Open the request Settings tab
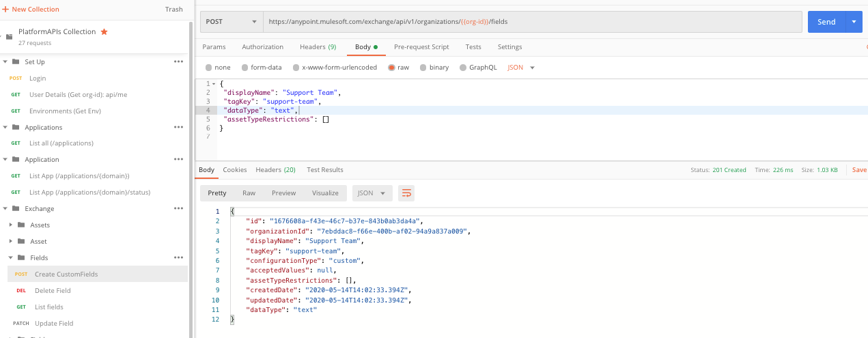The width and height of the screenshot is (868, 338). [509, 47]
